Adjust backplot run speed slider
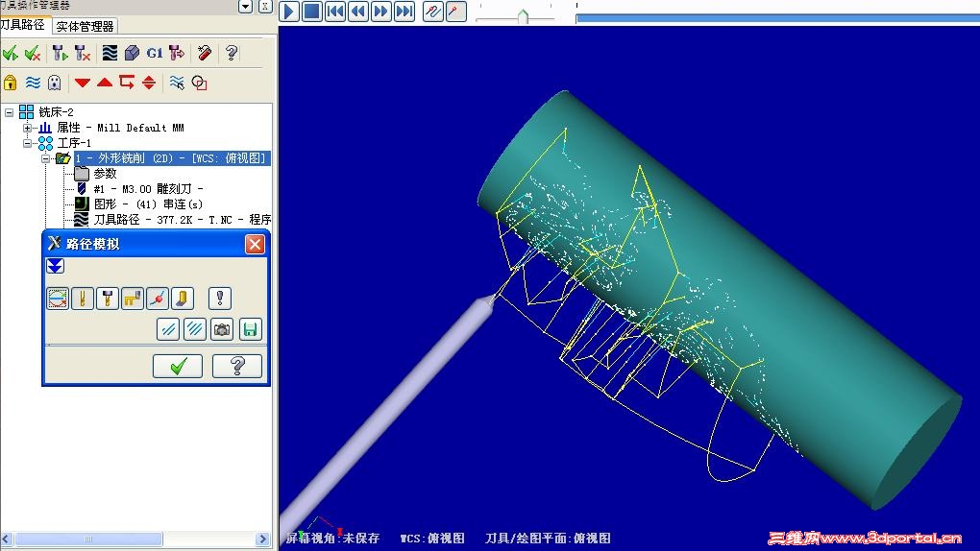 click(x=523, y=16)
